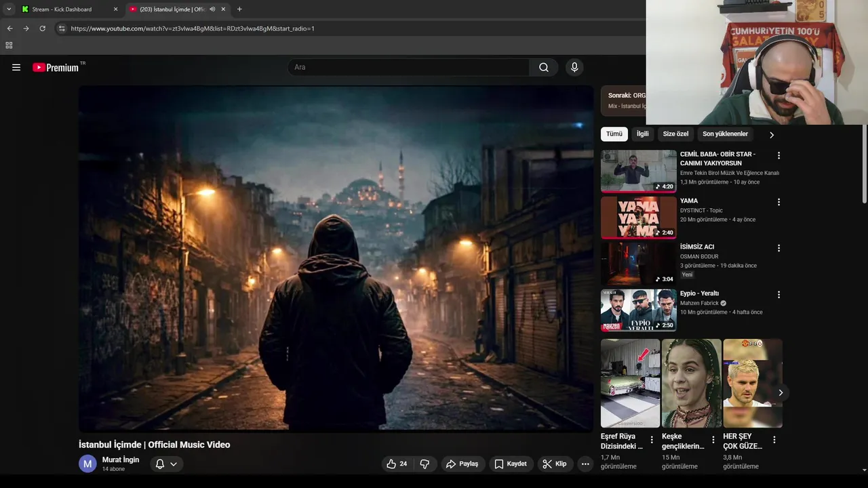Open a new browser tab
868x488 pixels.
click(x=239, y=9)
